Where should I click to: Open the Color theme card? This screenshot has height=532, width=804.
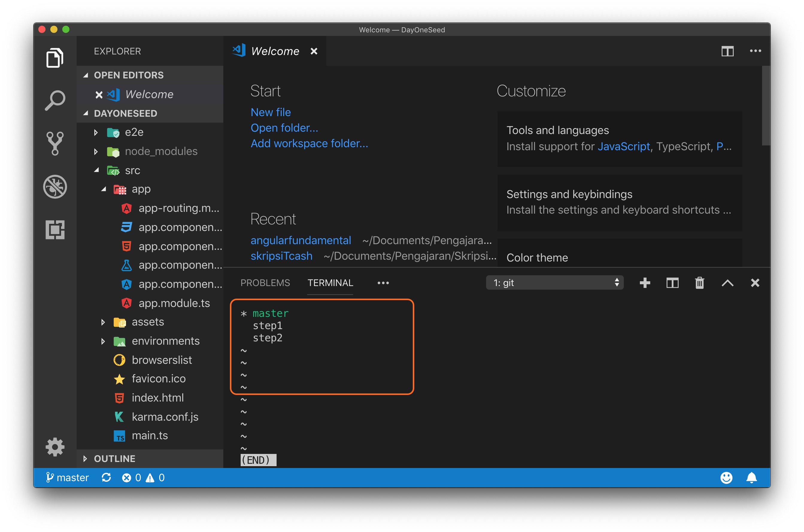click(619, 253)
